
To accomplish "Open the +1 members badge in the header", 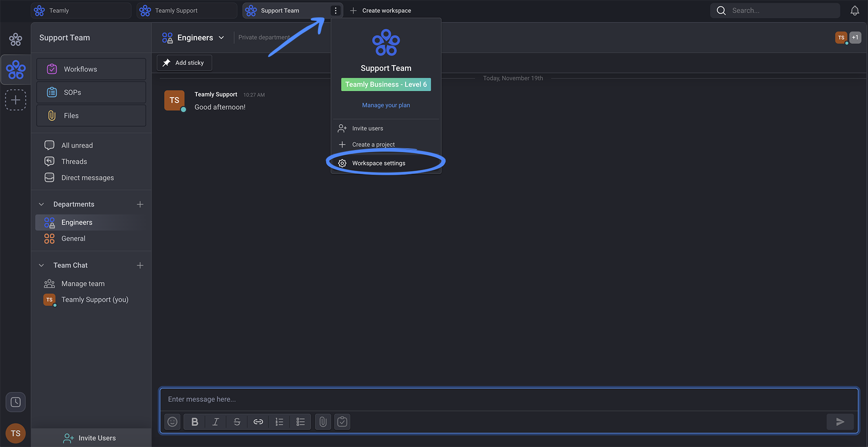I will click(x=855, y=37).
